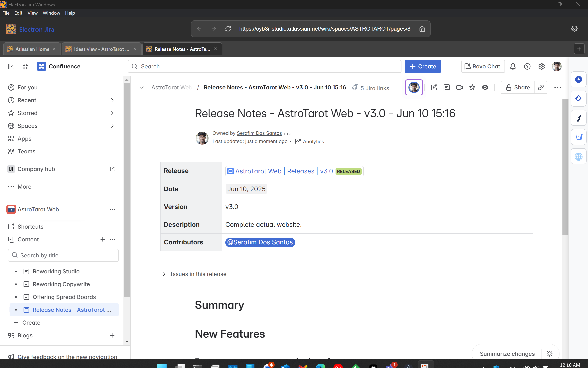This screenshot has width=588, height=368.
Task: Click the URL address bar
Action: [x=325, y=29]
